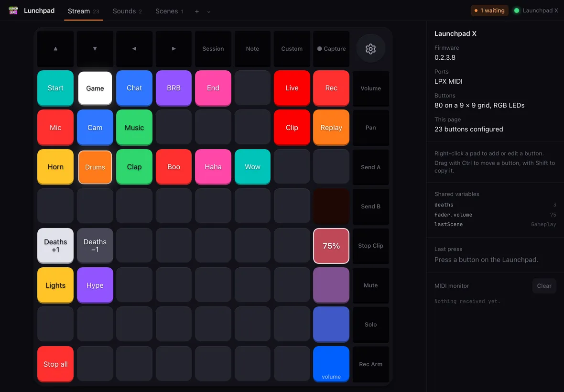Click the Replay pad
Screen dimensions: 564x392
[x=331, y=127]
